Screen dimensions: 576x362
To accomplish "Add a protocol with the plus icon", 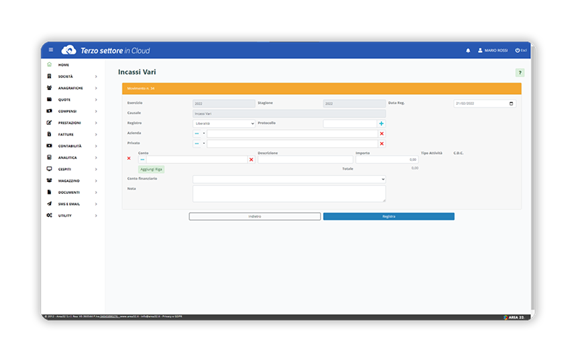I will 381,123.
